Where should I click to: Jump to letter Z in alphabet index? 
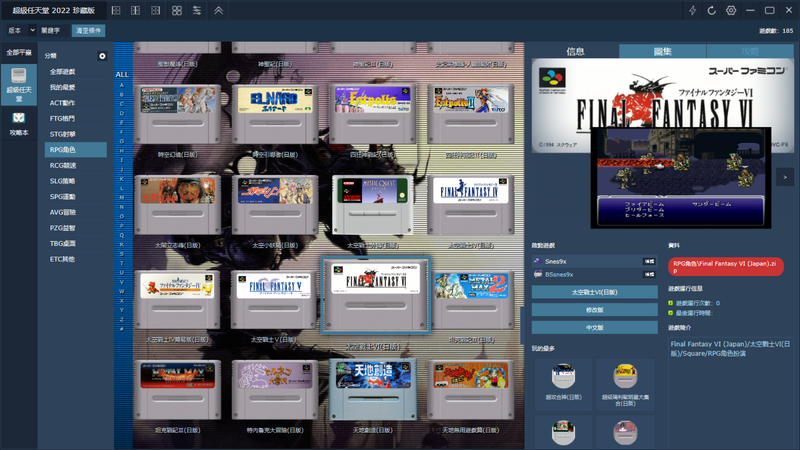click(x=121, y=319)
